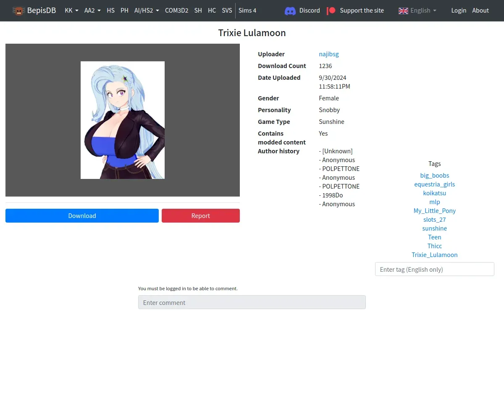This screenshot has height=420, width=504.
Task: Select the My_Little_Pony tag
Action: pyautogui.click(x=435, y=211)
